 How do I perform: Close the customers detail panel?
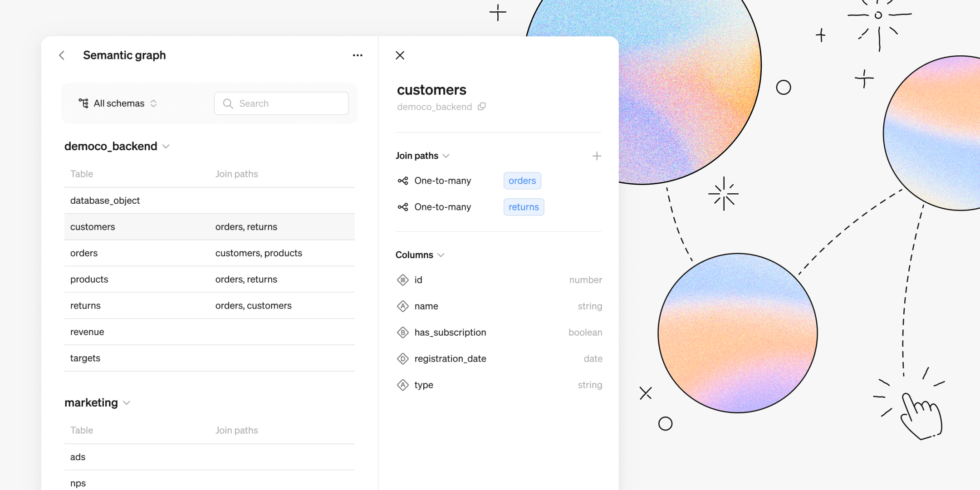tap(400, 55)
